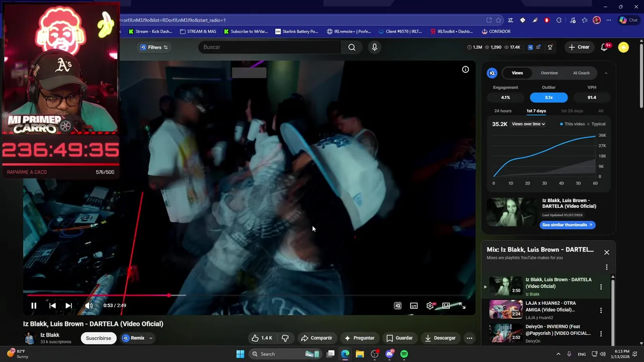The width and height of the screenshot is (644, 362).
Task: Like the video (1.4 K)
Action: point(262,338)
